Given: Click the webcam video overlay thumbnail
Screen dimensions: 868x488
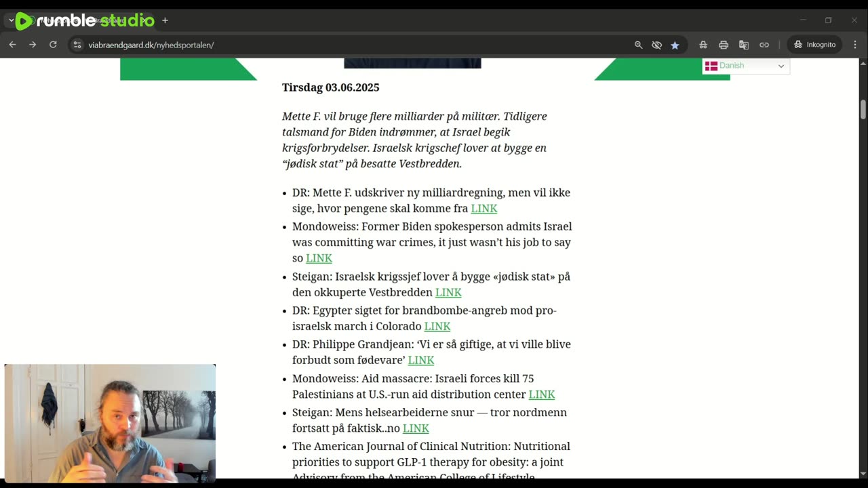Looking at the screenshot, I should tap(110, 424).
